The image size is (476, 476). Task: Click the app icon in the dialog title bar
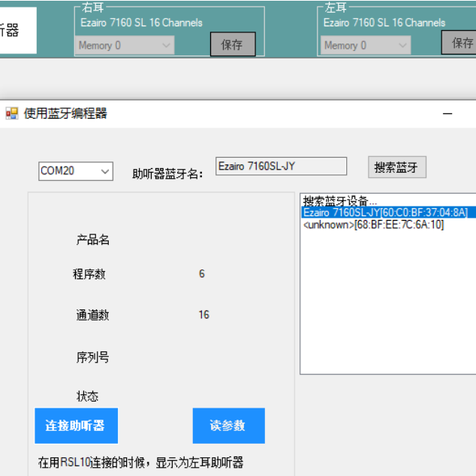[11, 113]
